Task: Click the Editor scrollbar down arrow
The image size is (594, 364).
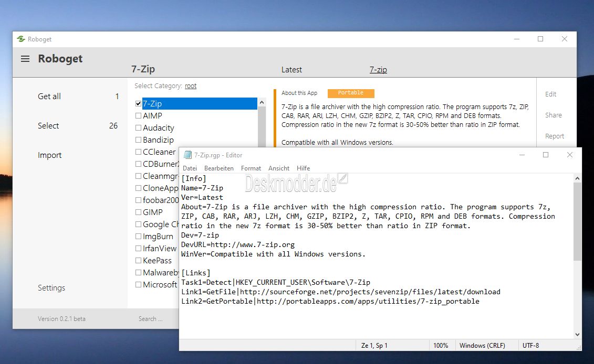Action: [x=577, y=335]
